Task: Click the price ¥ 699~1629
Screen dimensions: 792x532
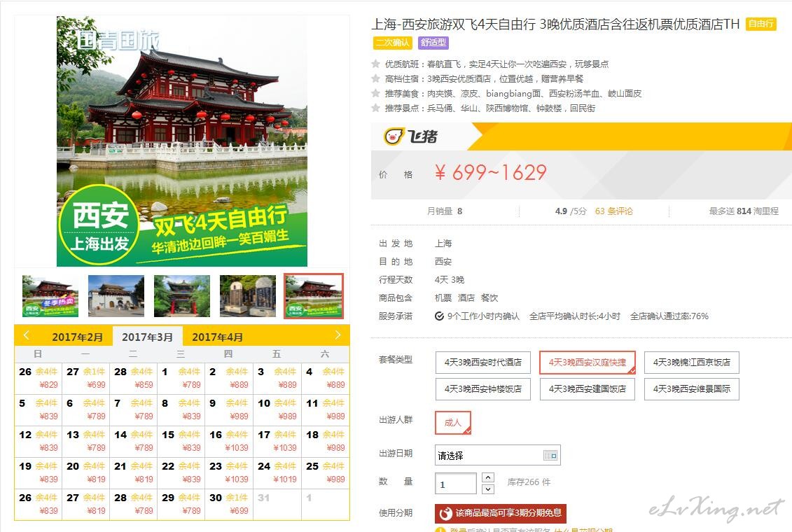Action: coord(490,173)
